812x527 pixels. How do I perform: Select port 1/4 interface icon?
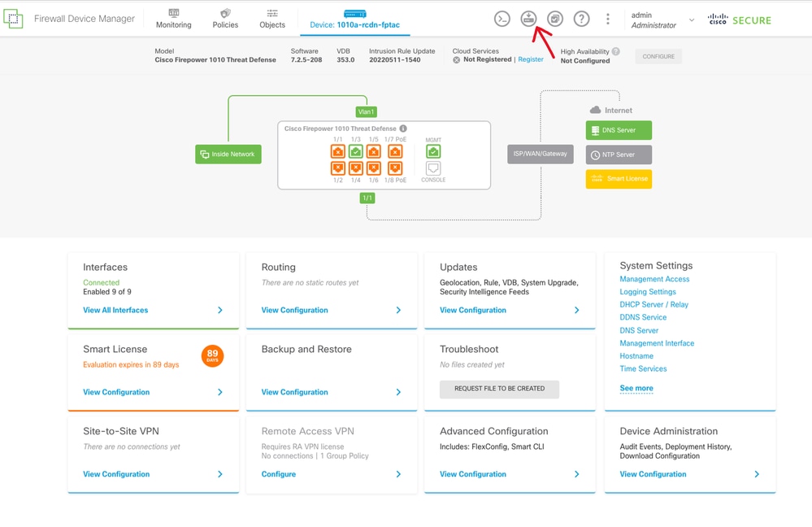click(356, 168)
